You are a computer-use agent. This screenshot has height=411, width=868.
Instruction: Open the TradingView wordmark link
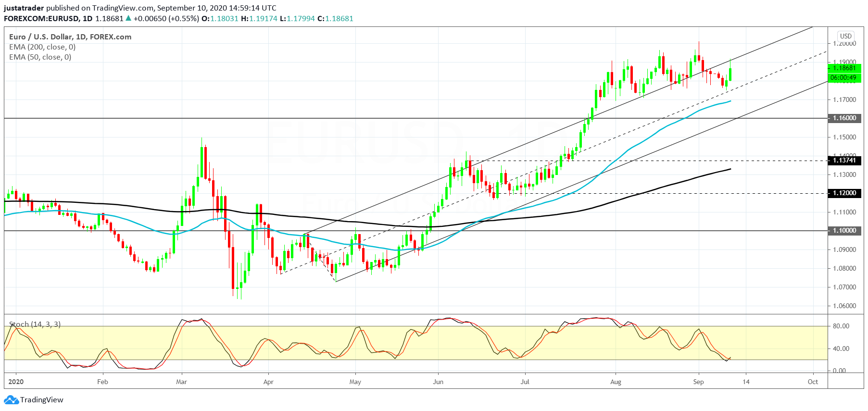(x=42, y=399)
